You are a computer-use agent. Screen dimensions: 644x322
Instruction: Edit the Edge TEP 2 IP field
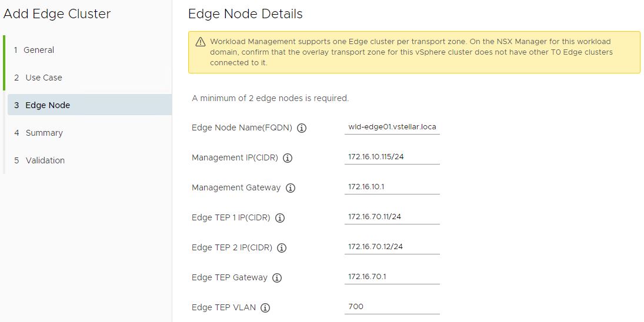392,247
